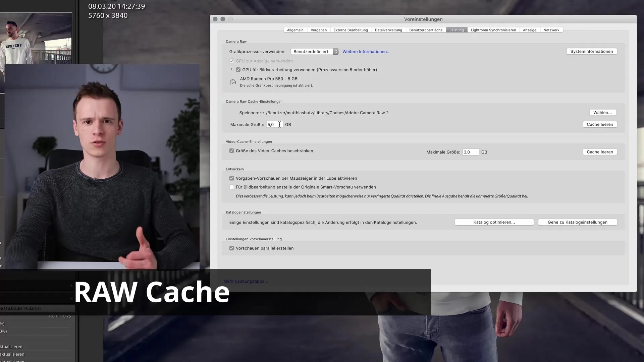The image size is (644, 362).
Task: Click the GPU speedometer icon
Action: (x=233, y=82)
